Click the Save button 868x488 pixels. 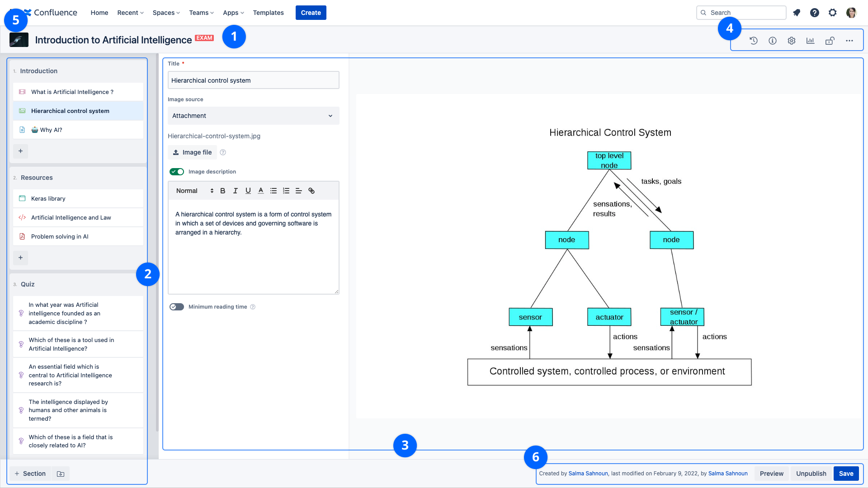click(846, 474)
